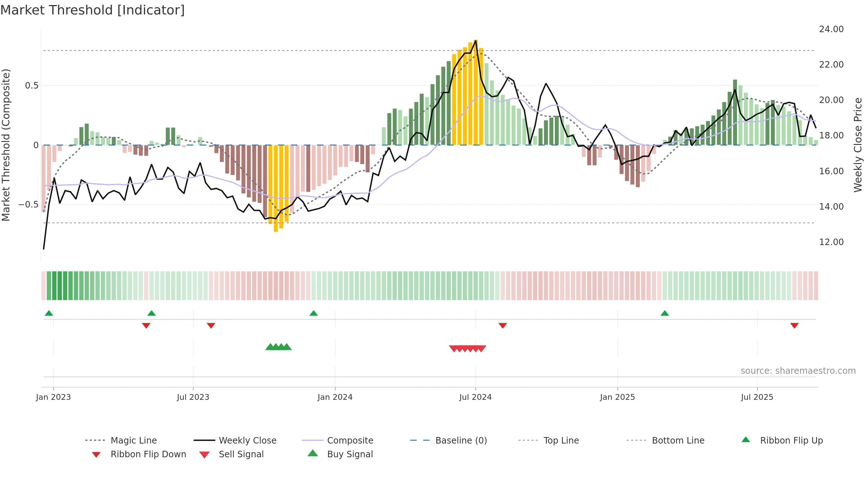Click the Jan 2024 x-axis label
Image resolution: width=868 pixels, height=488 pixels.
[335, 397]
